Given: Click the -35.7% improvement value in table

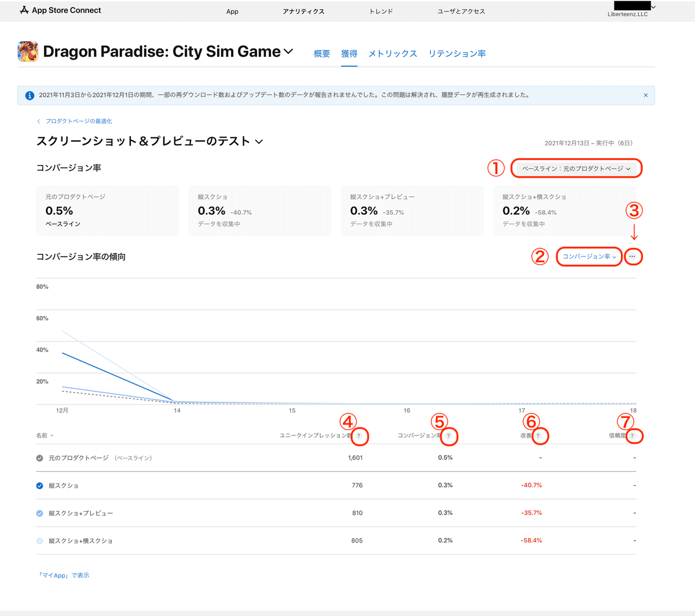Looking at the screenshot, I should [x=531, y=513].
